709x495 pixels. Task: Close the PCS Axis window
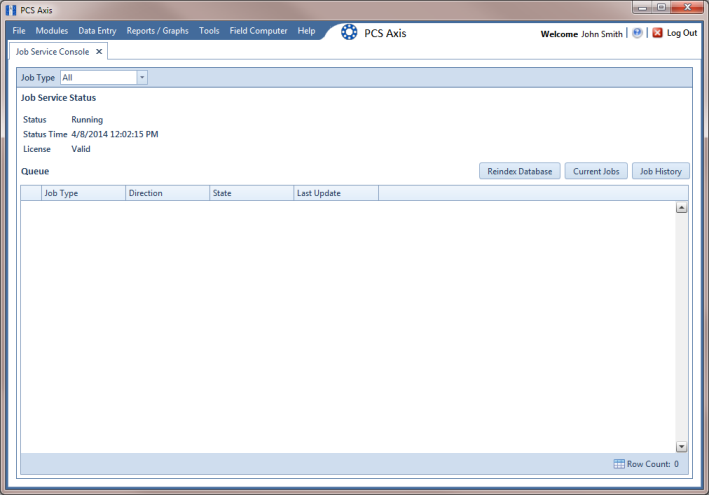[x=687, y=7]
